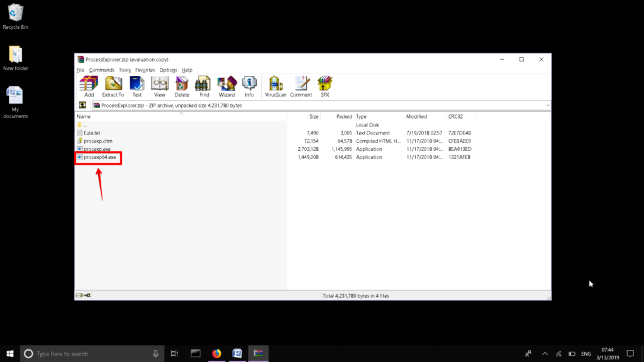644x362 pixels.
Task: Open the Action Center notifications icon
Action: (630, 353)
